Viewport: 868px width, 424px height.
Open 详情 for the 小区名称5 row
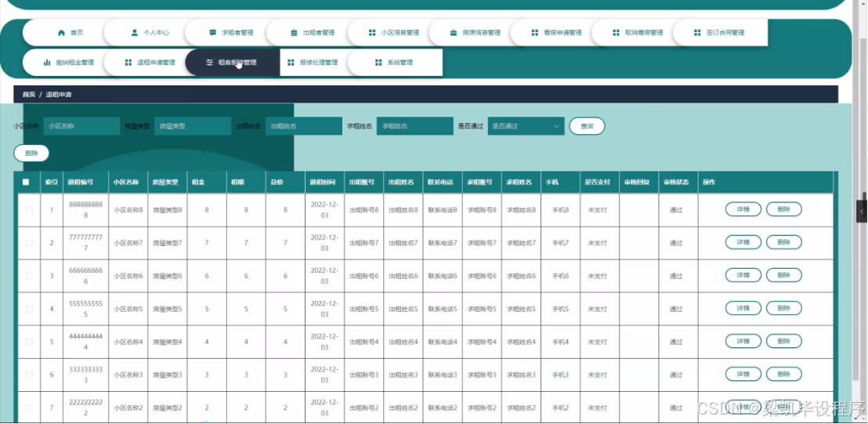click(743, 308)
